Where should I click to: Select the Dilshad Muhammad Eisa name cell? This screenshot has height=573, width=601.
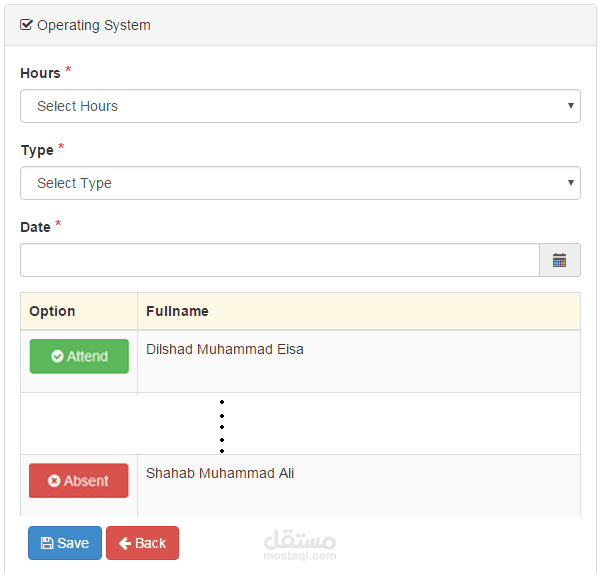point(225,350)
